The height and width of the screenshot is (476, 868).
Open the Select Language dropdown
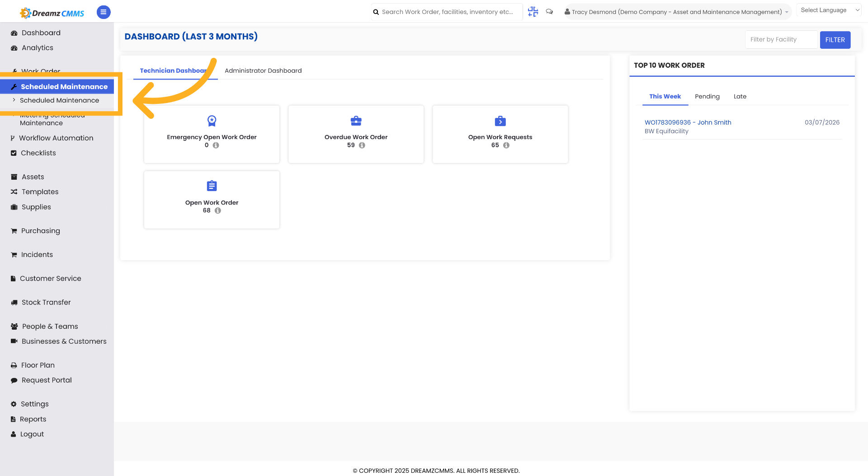(830, 10)
